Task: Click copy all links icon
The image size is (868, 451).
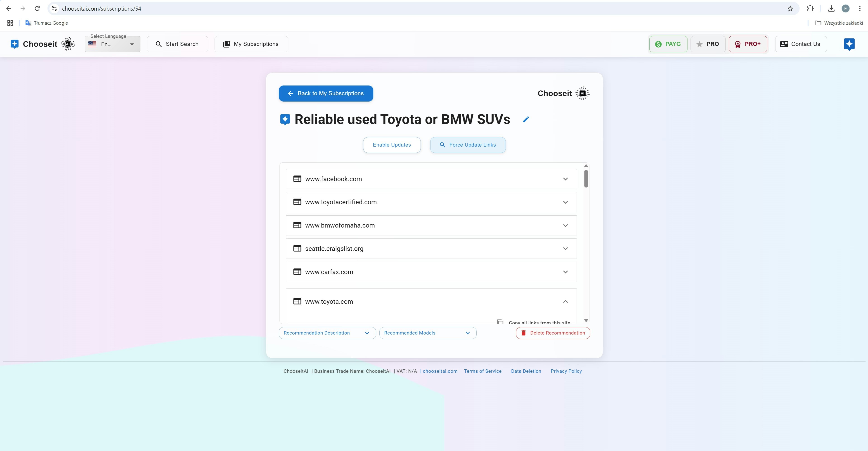Action: click(500, 322)
